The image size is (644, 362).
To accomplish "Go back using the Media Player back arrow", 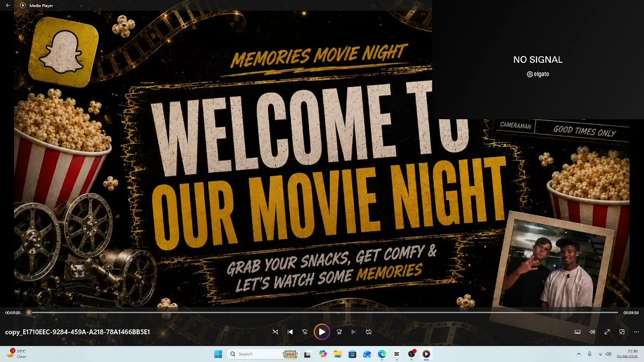I will pos(8,6).
